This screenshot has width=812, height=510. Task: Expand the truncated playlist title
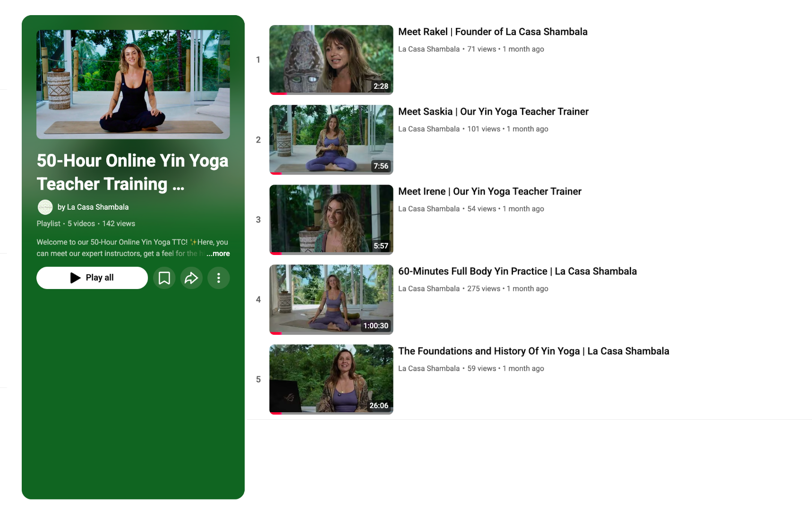132,172
